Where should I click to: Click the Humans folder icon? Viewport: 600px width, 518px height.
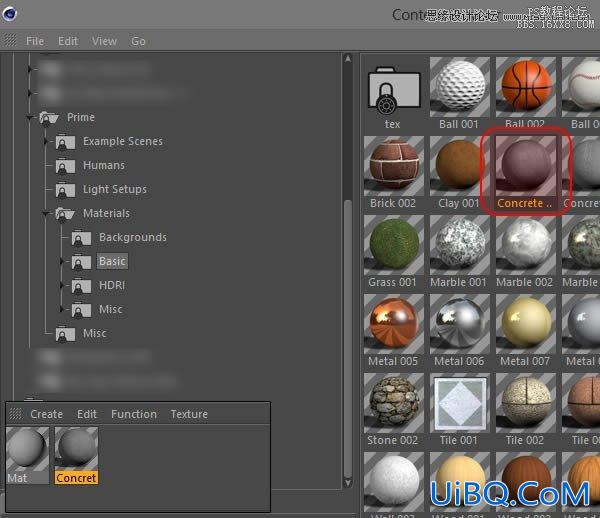pos(65,166)
